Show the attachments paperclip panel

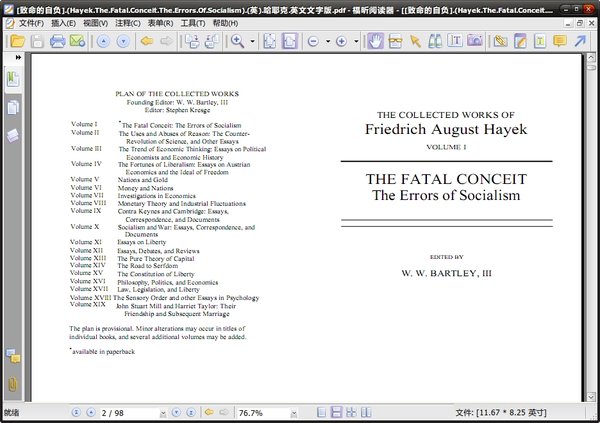point(13,384)
